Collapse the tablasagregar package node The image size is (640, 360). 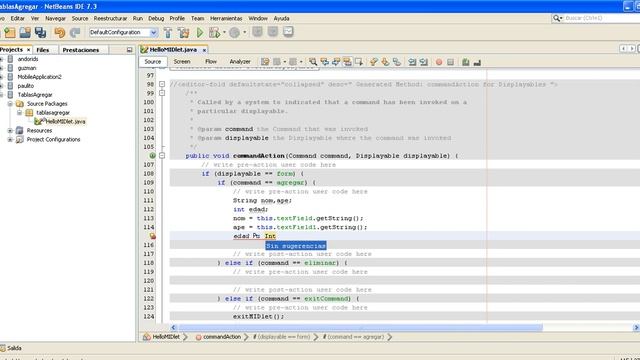tap(19, 113)
